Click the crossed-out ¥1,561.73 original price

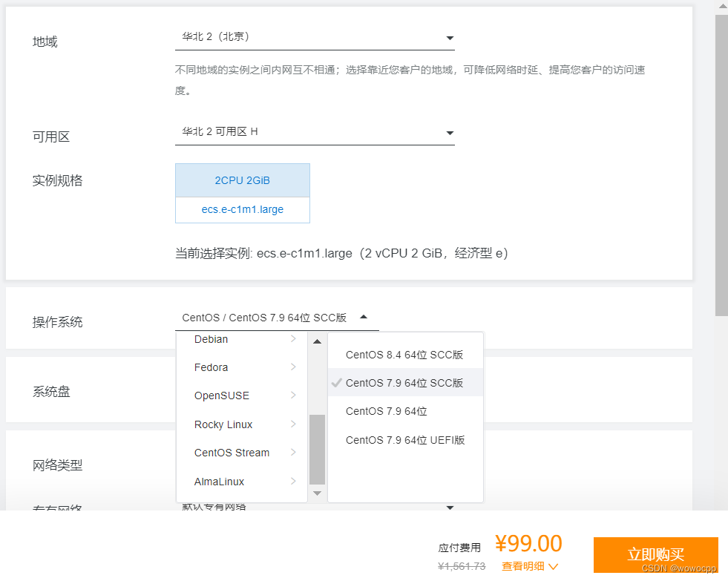click(x=462, y=567)
